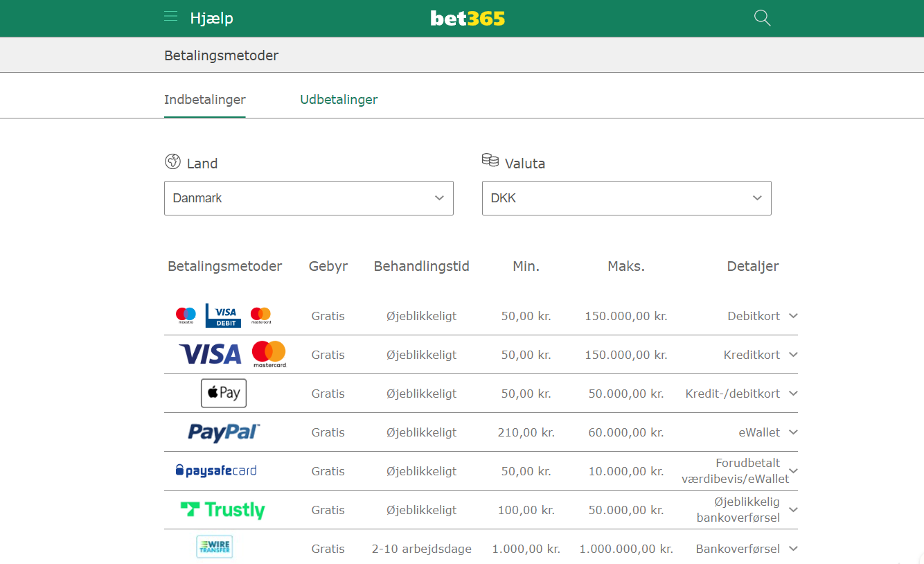The image size is (924, 564).
Task: Click the Behandlingstid column header
Action: coord(422,266)
